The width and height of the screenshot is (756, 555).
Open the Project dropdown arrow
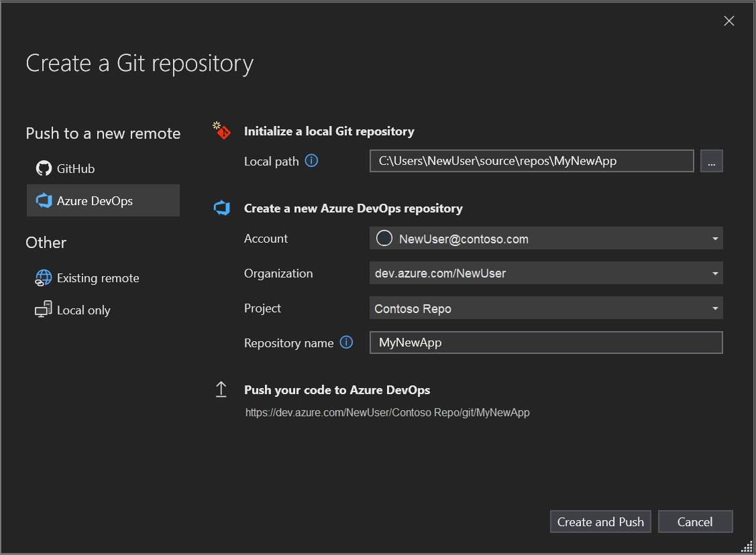715,308
